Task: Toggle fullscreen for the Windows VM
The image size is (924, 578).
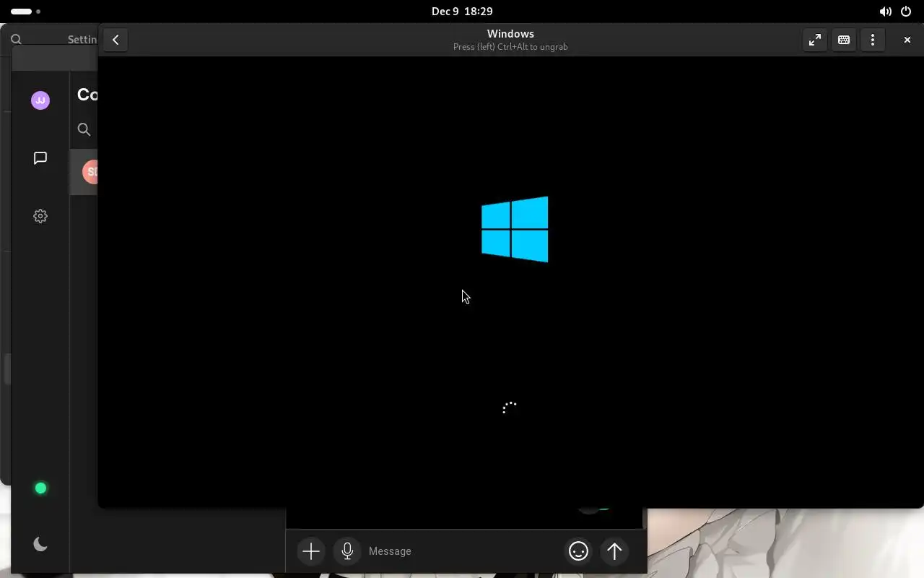Action: (815, 40)
